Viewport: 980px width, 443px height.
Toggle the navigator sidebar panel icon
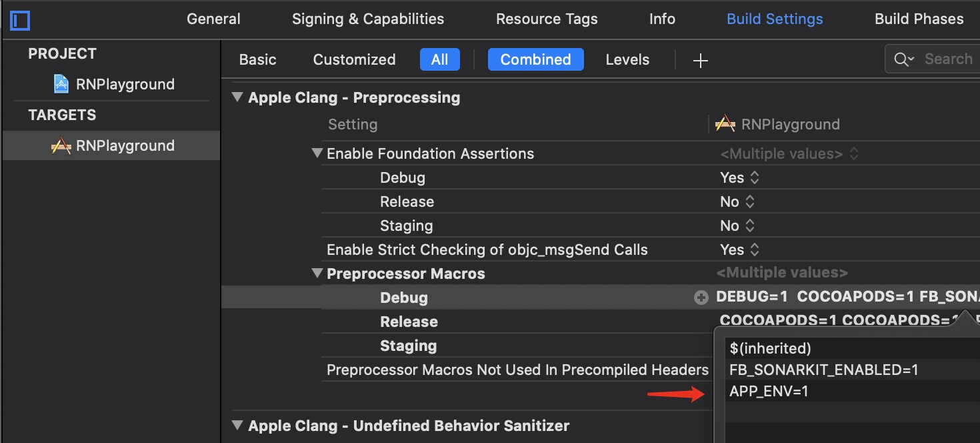click(21, 21)
